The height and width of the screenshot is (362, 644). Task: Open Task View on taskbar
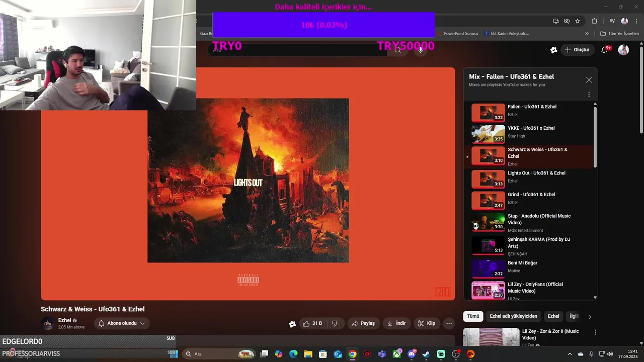[x=264, y=354]
